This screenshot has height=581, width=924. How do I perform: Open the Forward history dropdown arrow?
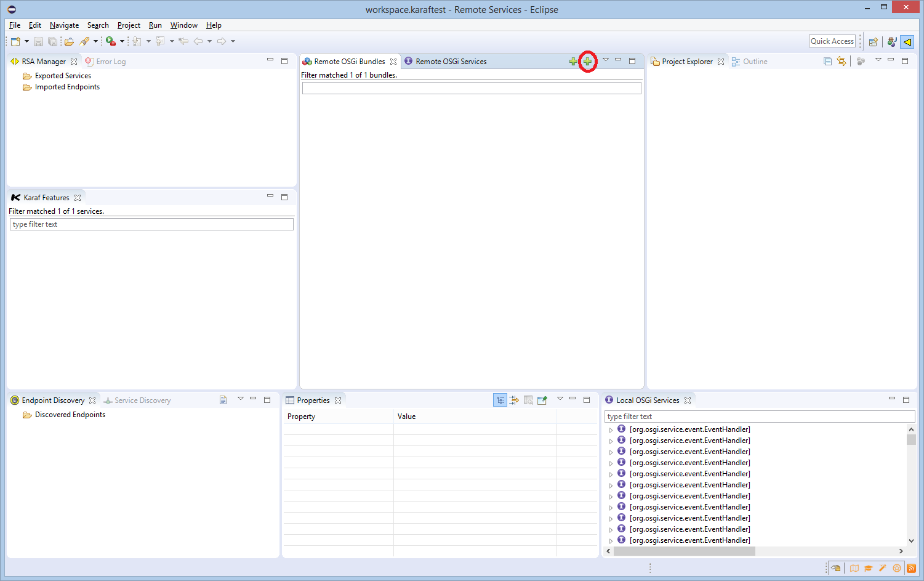233,41
